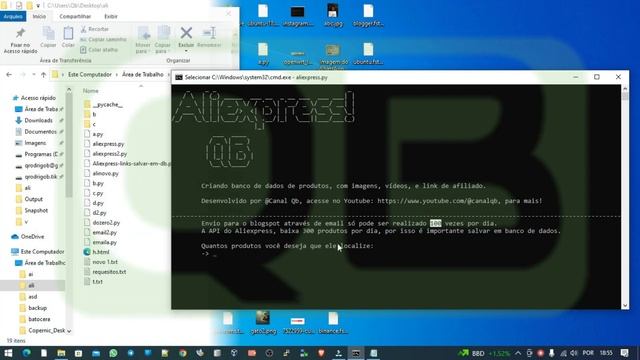Open recent locations dropdown in Explorer
The height and width of the screenshot is (360, 640).
coord(33,75)
